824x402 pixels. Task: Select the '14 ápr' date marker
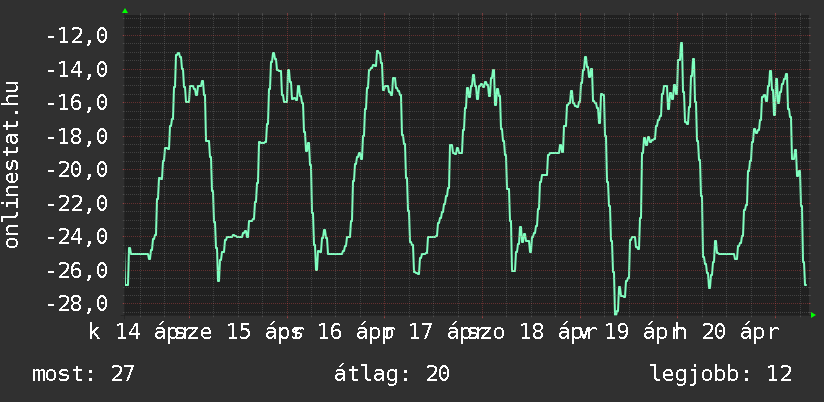pyautogui.click(x=151, y=331)
